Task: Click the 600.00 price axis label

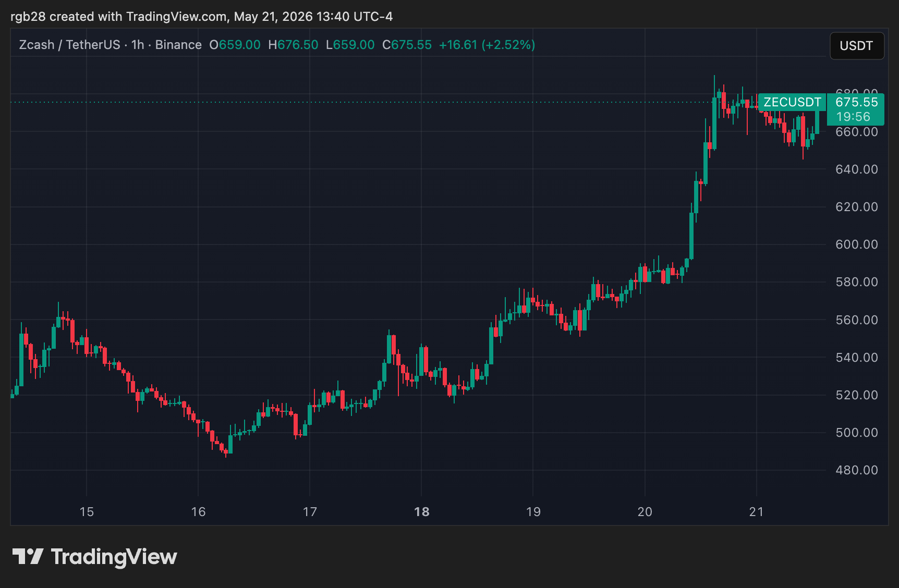Action: coord(856,244)
